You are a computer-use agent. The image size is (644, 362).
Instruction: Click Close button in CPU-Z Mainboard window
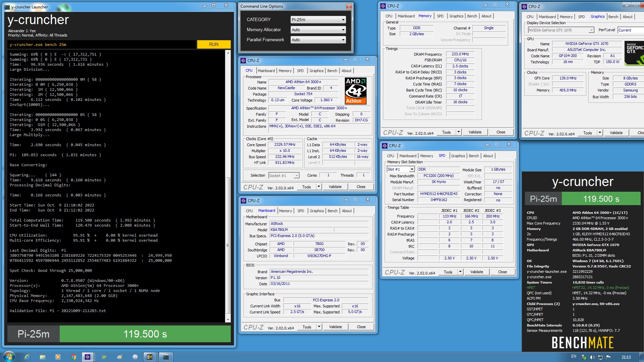(x=361, y=327)
